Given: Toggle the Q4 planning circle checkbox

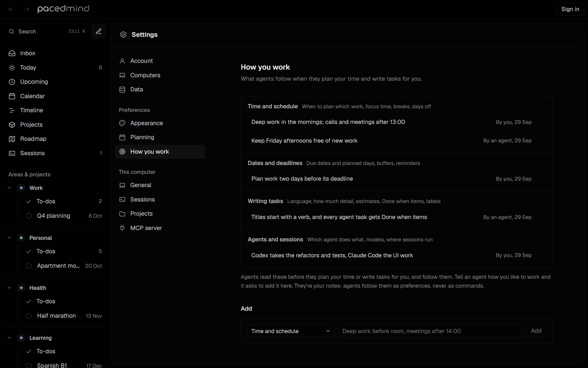Looking at the screenshot, I should pyautogui.click(x=29, y=216).
